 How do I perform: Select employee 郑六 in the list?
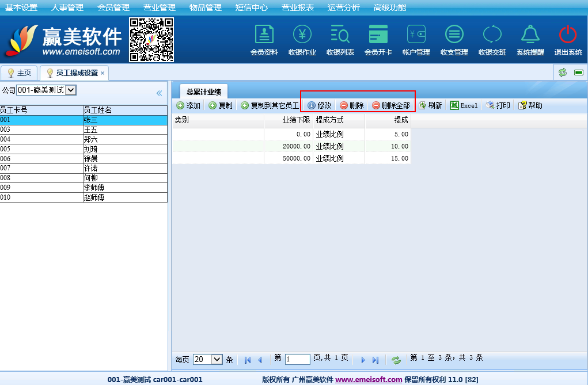[x=90, y=139]
